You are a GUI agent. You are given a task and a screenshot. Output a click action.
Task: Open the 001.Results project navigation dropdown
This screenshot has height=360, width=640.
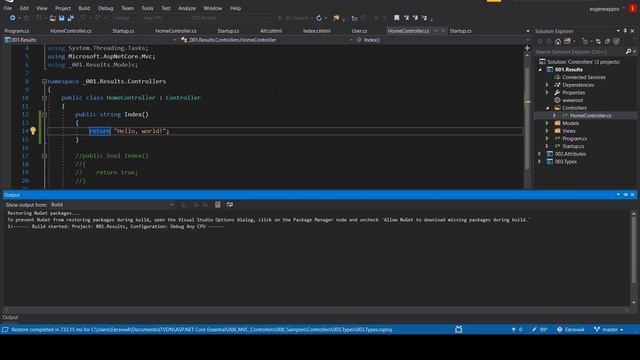tap(91, 40)
